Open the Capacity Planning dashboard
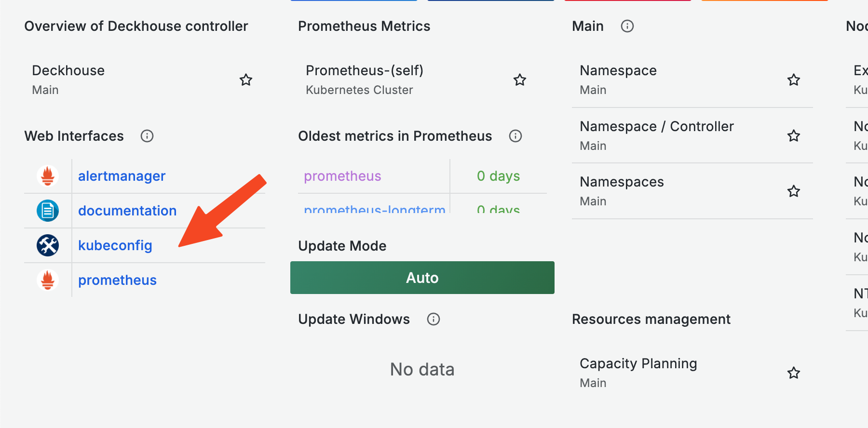 click(x=638, y=363)
